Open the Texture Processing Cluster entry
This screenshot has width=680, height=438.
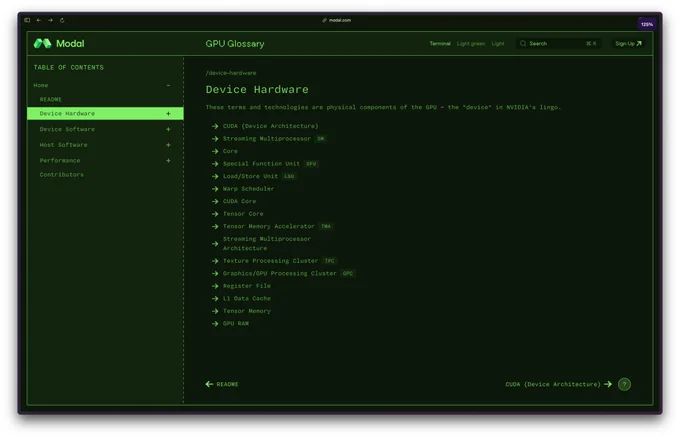pos(270,261)
